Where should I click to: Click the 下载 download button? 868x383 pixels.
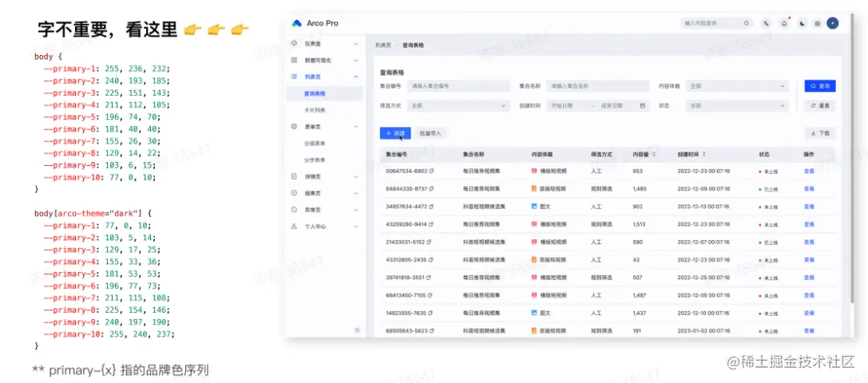(x=820, y=133)
